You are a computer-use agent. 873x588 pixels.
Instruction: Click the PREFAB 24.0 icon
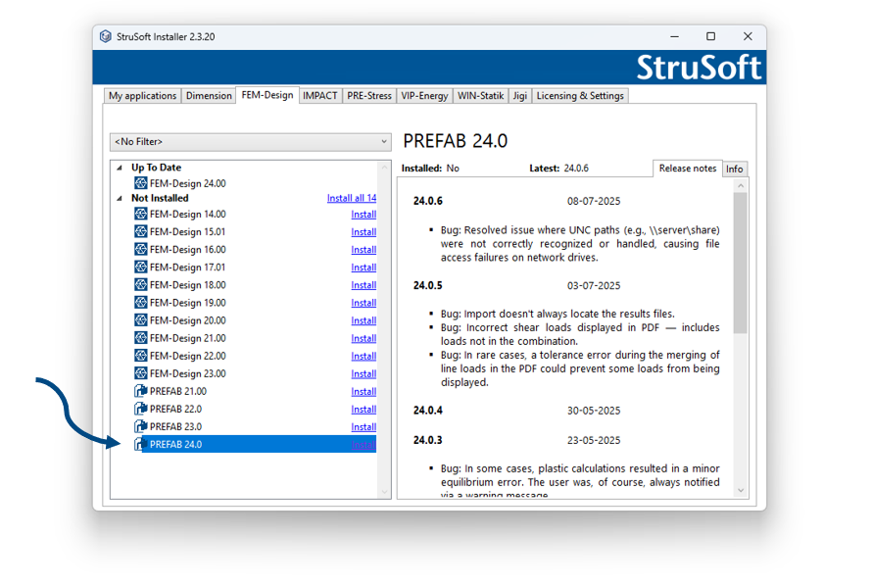[141, 444]
